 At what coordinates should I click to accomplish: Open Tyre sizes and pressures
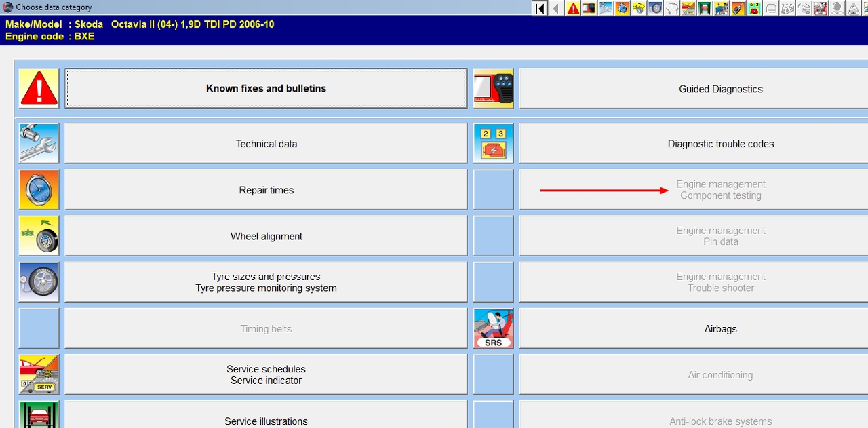click(266, 282)
